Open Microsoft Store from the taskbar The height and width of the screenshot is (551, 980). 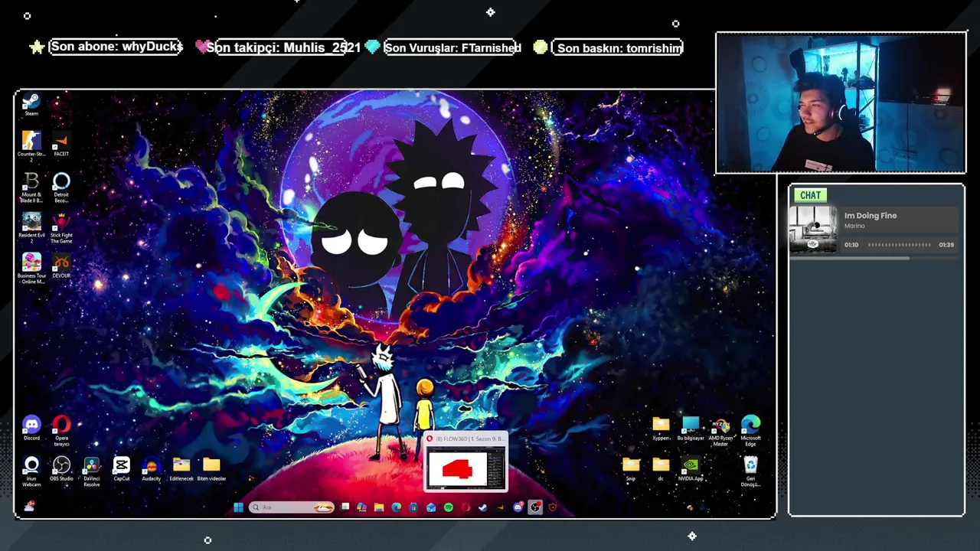point(413,507)
